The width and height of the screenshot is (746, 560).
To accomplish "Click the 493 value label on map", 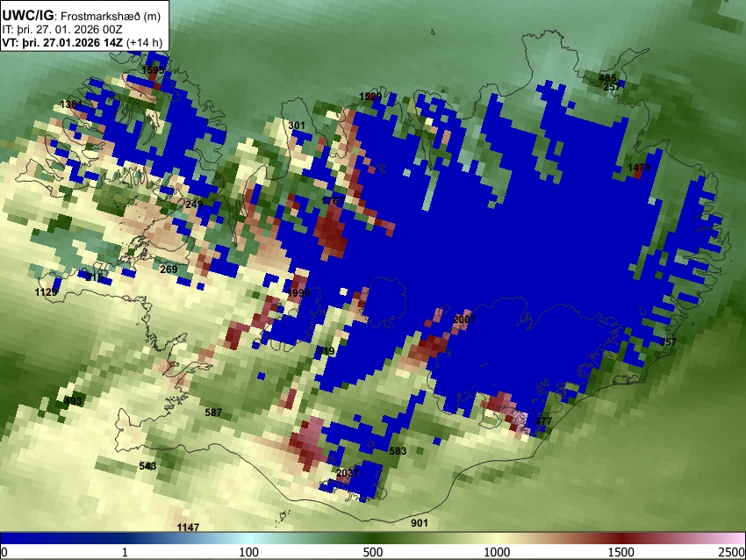I will click(x=73, y=400).
